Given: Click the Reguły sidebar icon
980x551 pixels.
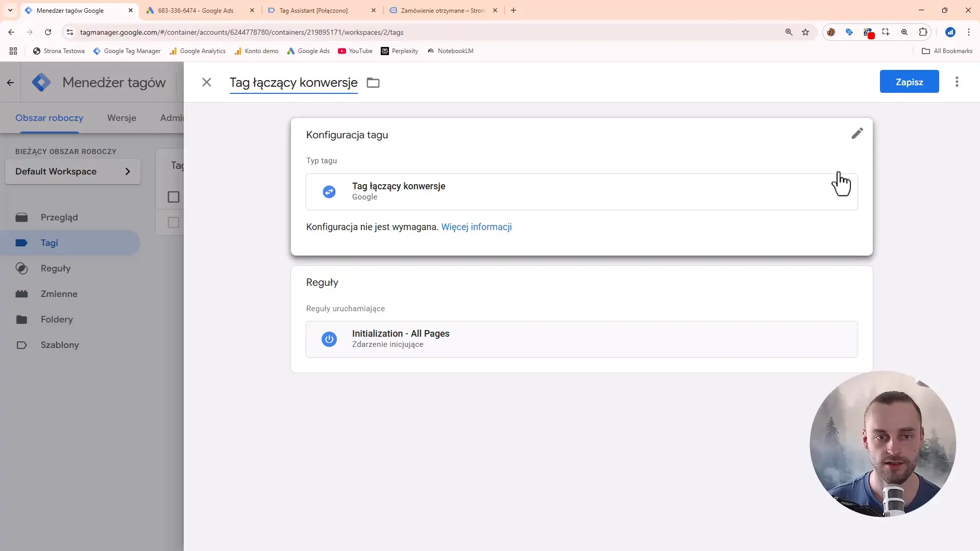Looking at the screenshot, I should click(x=21, y=268).
